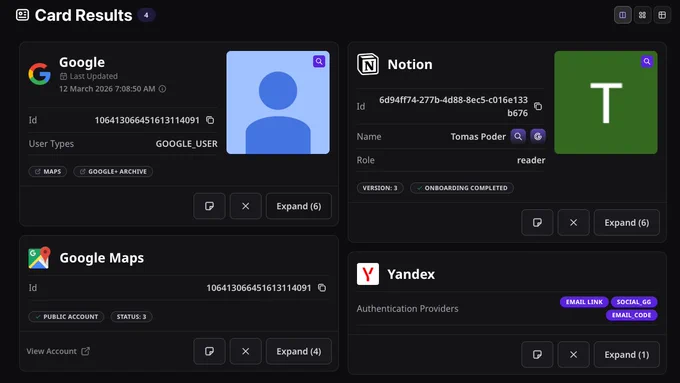Screen dimensions: 680x383
Task: Select the Google Maps Id number text
Action: click(259, 288)
